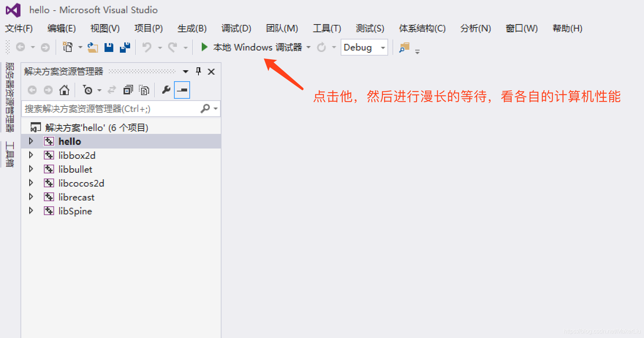Image resolution: width=644 pixels, height=338 pixels.
Task: Open the 测试(S) menu
Action: tap(370, 29)
